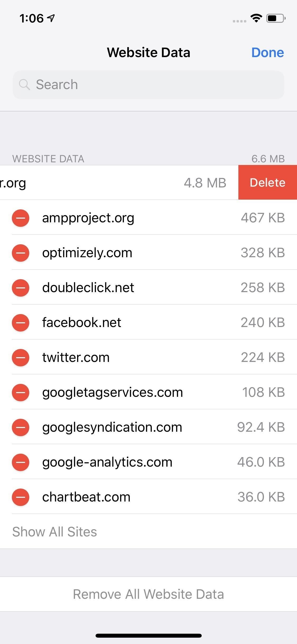Tap the minus icon beside googletagservices.com

[x=20, y=393]
